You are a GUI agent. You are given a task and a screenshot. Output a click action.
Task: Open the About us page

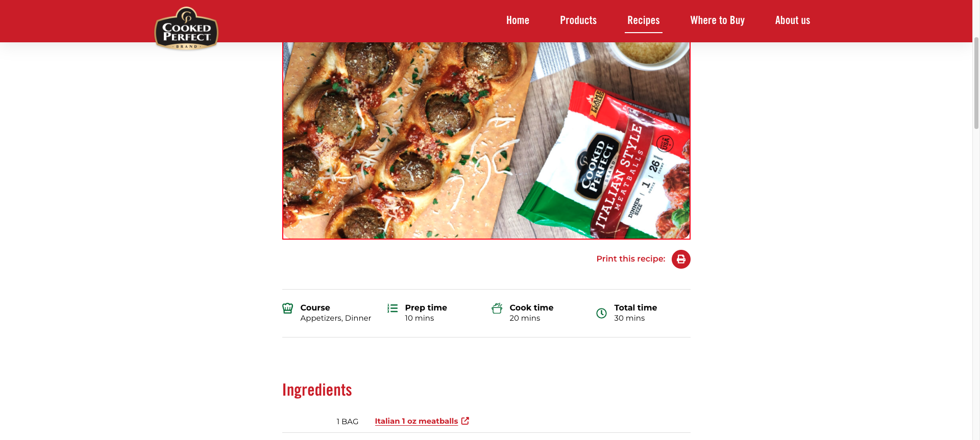click(x=793, y=20)
